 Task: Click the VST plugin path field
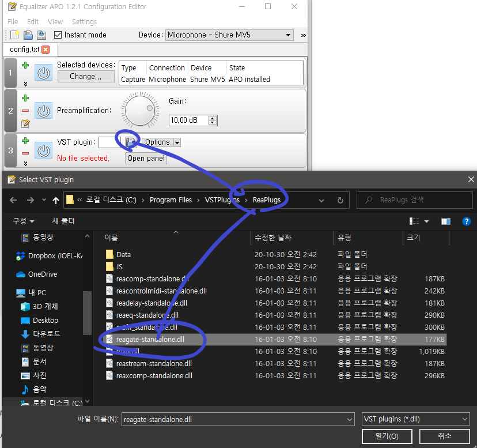[109, 142]
